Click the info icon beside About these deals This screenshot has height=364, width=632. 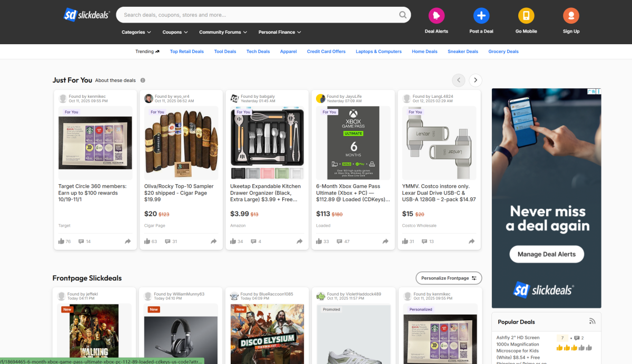[x=143, y=80]
